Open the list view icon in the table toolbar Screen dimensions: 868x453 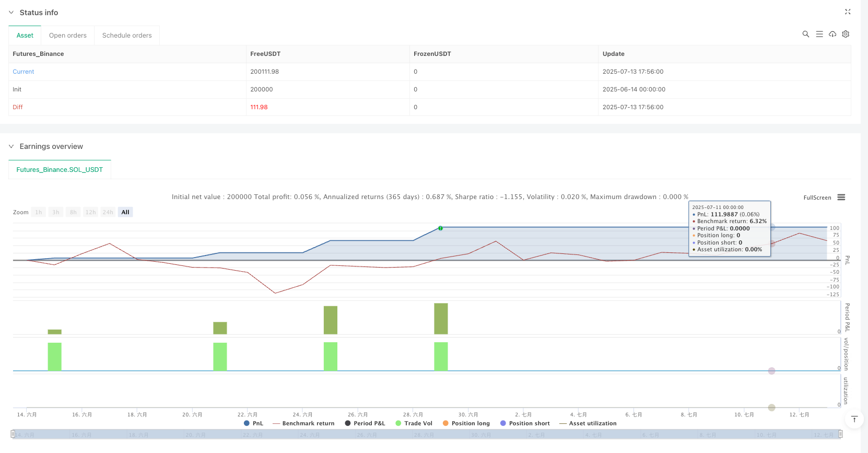(819, 34)
